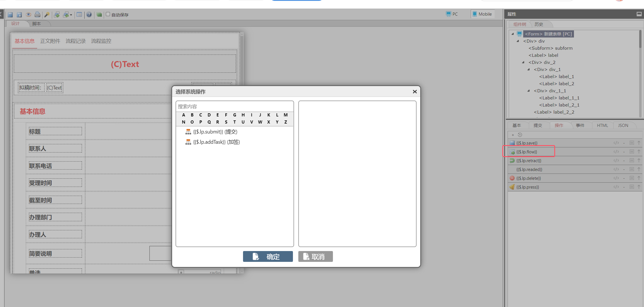Select the lp.addTask (加签) list entry

[216, 142]
